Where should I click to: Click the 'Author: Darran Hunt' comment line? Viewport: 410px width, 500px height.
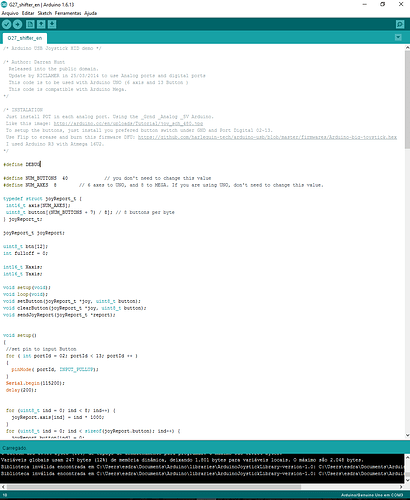(34, 62)
